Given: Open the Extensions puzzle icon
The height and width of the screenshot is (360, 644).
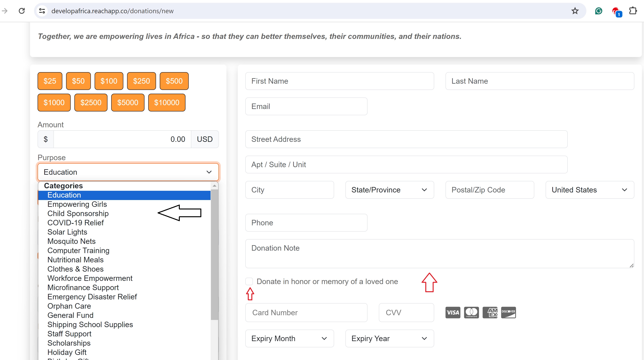Looking at the screenshot, I should tap(633, 11).
